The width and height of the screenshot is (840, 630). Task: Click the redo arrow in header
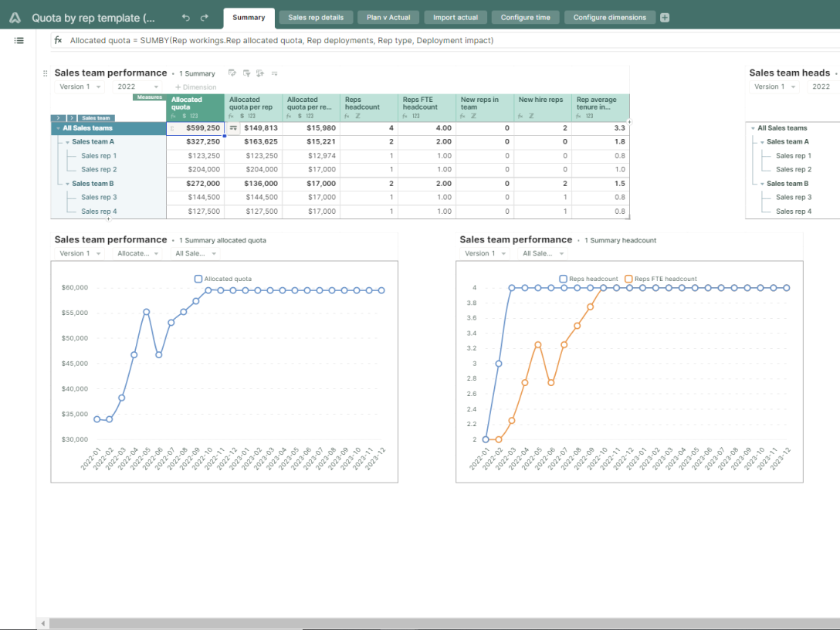204,17
